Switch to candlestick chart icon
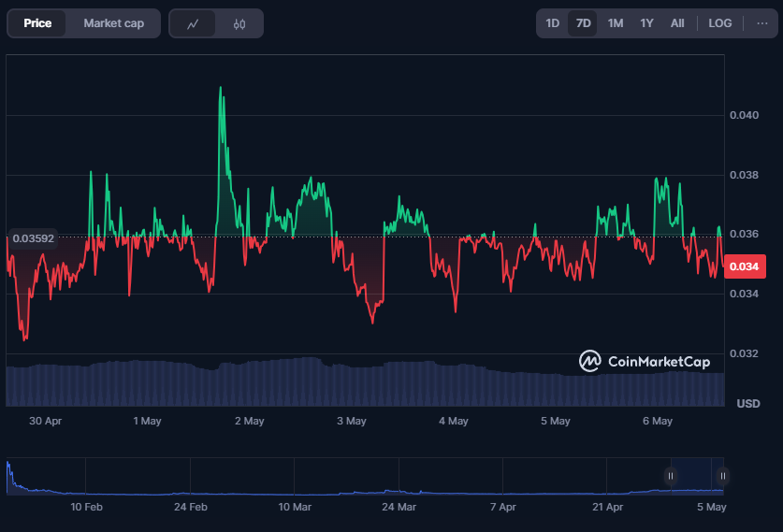Screen dimensions: 783x532 tap(239, 23)
